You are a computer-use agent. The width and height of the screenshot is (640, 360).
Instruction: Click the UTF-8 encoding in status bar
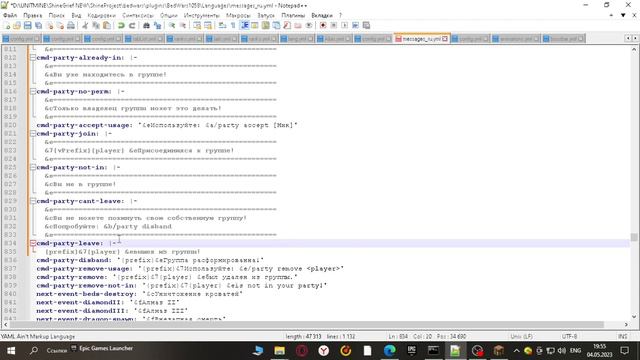point(569,336)
